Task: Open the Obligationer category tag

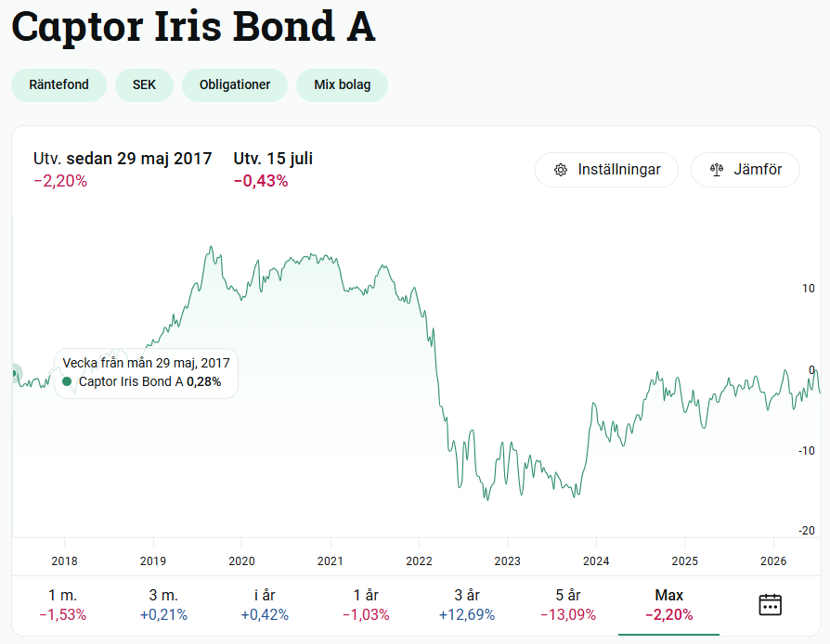Action: pos(235,85)
